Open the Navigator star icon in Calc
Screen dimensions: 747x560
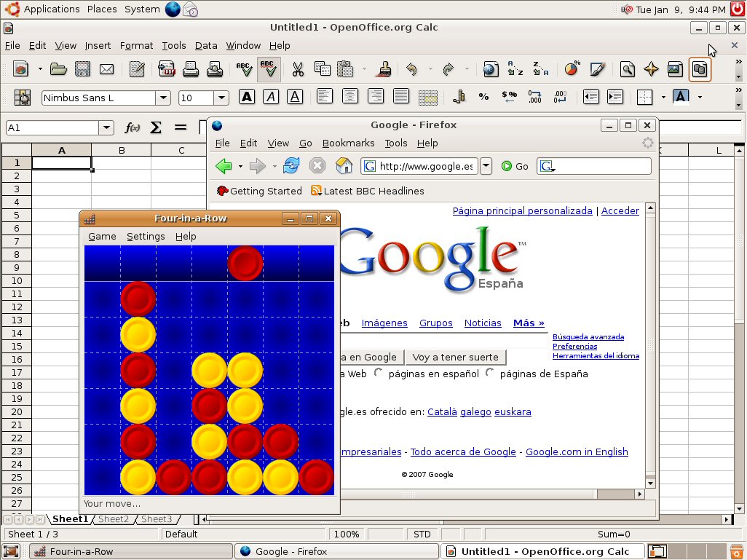651,70
